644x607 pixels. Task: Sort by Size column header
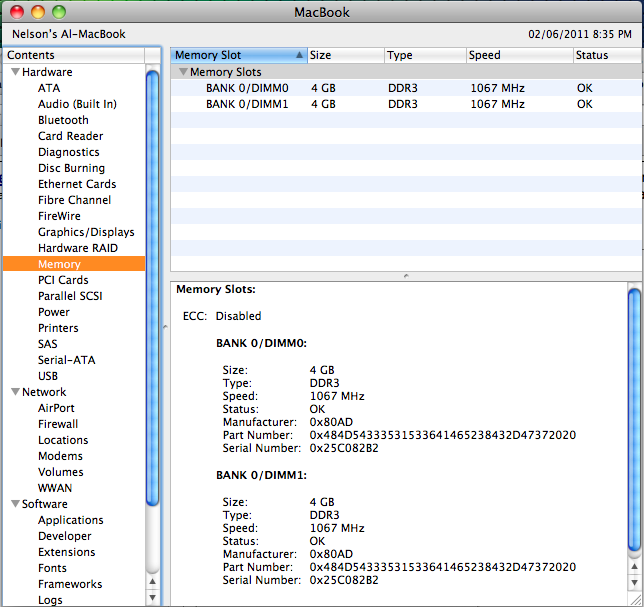pos(346,55)
